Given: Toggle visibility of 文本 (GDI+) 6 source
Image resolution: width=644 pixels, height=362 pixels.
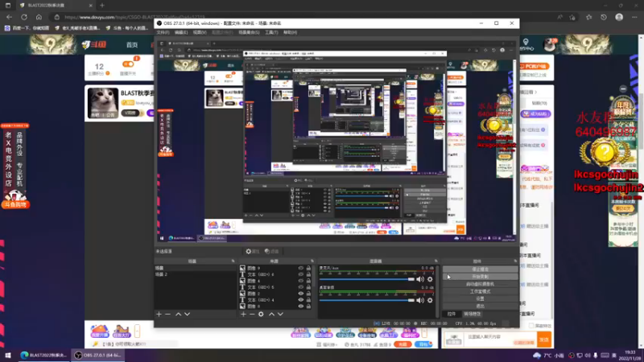Looking at the screenshot, I should (300, 274).
